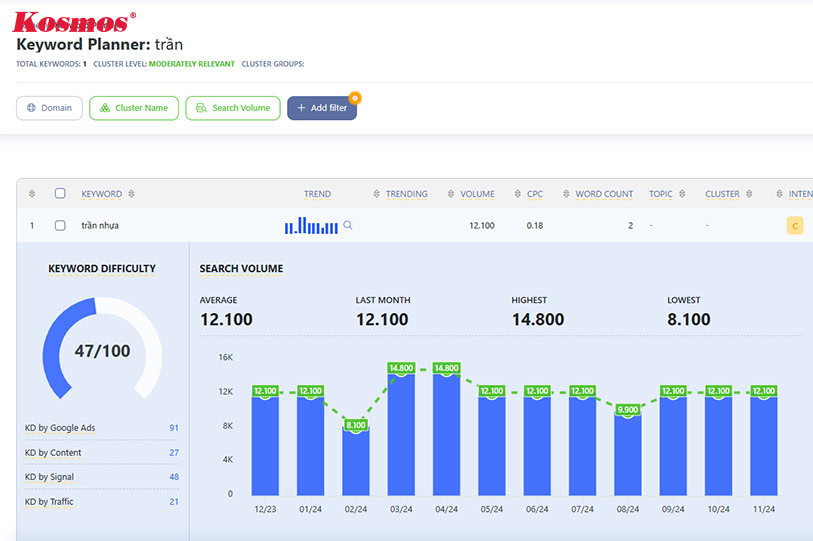Click the SEARCH VOLUME heading

point(241,269)
